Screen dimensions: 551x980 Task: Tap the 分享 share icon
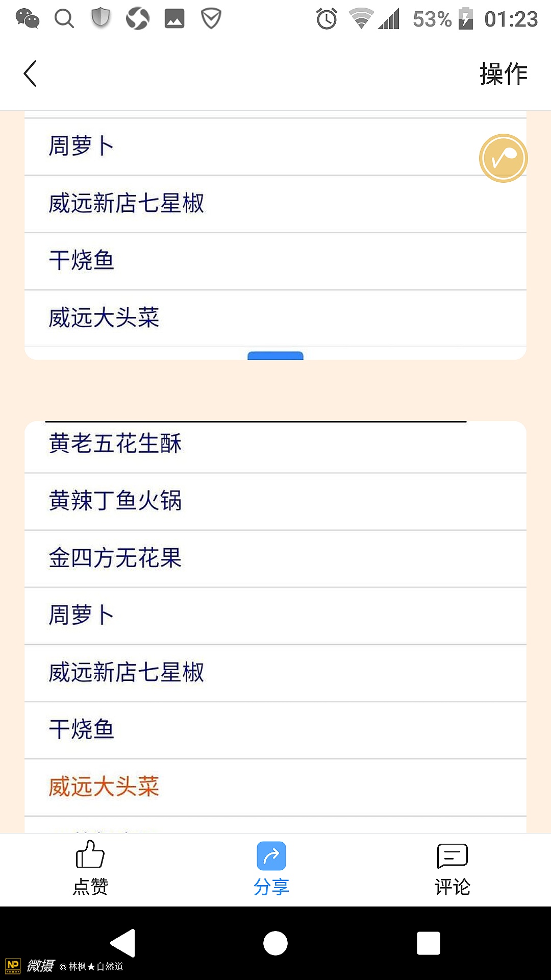pyautogui.click(x=271, y=856)
